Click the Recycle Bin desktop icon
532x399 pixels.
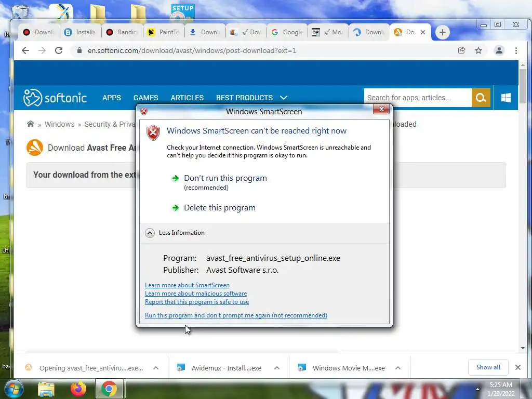pyautogui.click(x=21, y=11)
